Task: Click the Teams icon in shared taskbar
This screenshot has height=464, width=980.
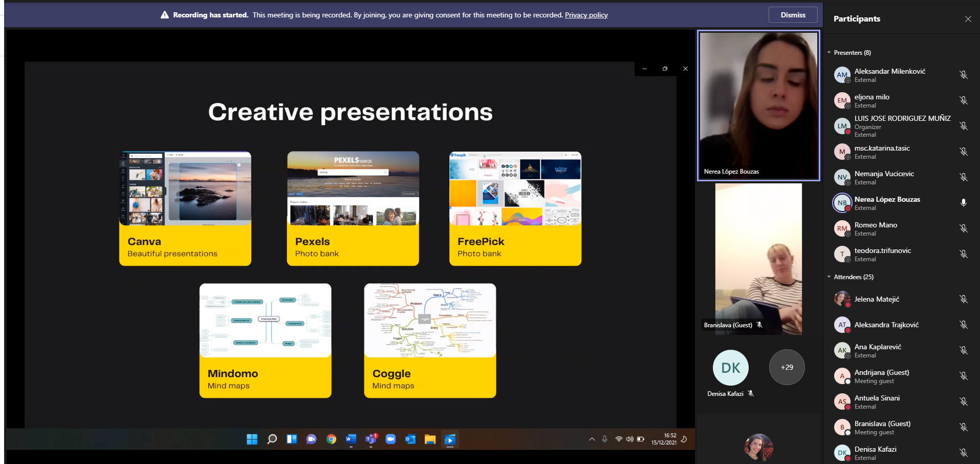Action: pyautogui.click(x=371, y=439)
